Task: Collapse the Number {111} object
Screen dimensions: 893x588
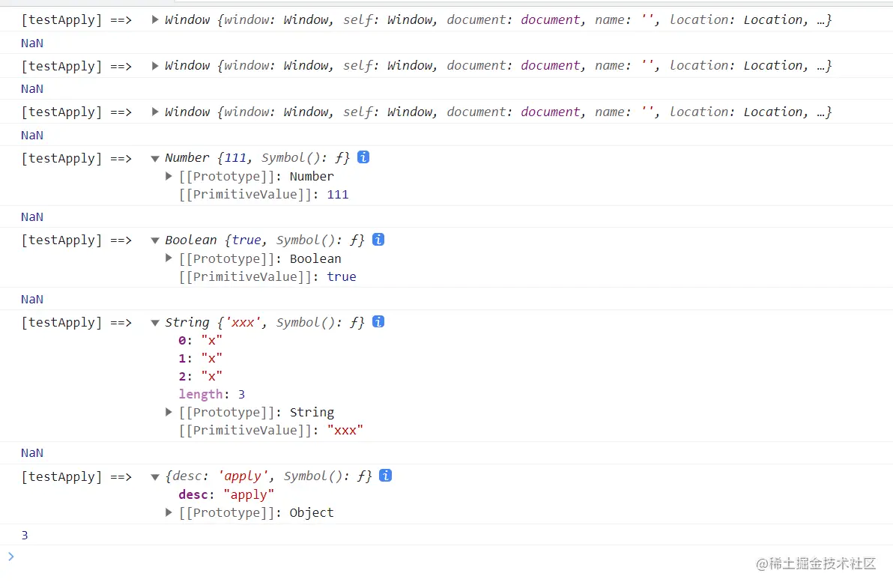Action: click(x=155, y=158)
